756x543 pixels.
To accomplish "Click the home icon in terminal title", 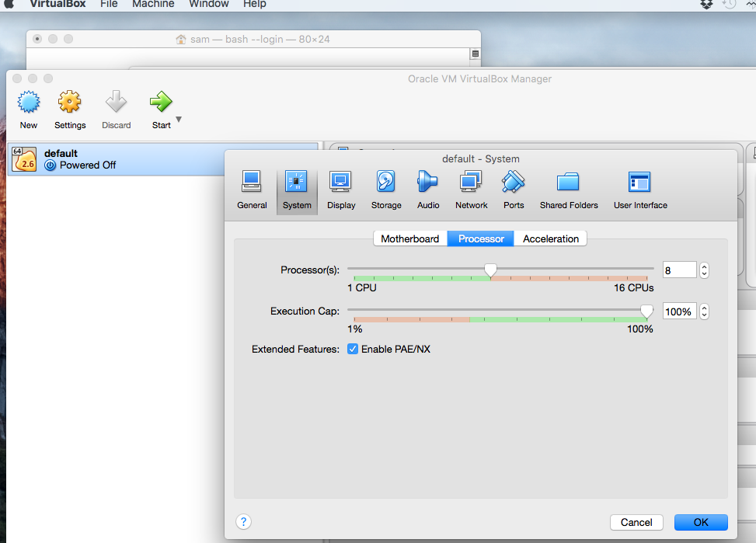I will (181, 39).
